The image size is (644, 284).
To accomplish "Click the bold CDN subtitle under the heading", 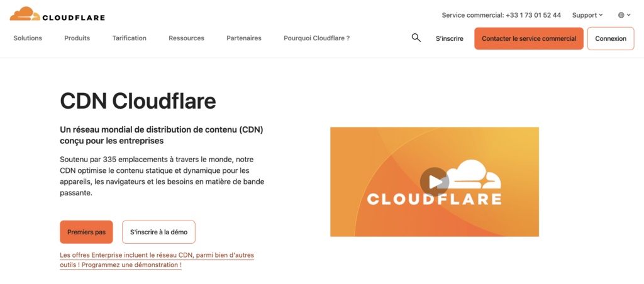I will pos(161,135).
